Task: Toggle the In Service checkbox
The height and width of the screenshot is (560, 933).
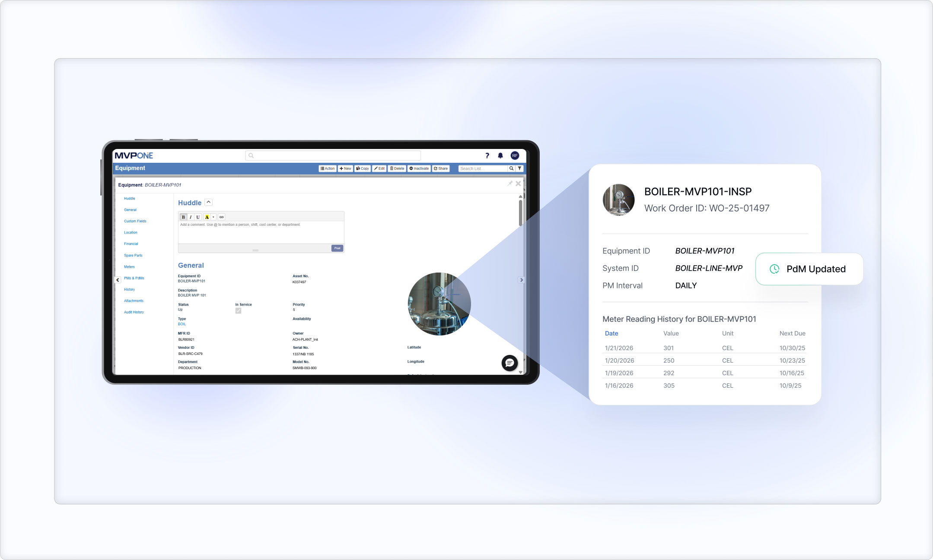Action: (x=238, y=311)
